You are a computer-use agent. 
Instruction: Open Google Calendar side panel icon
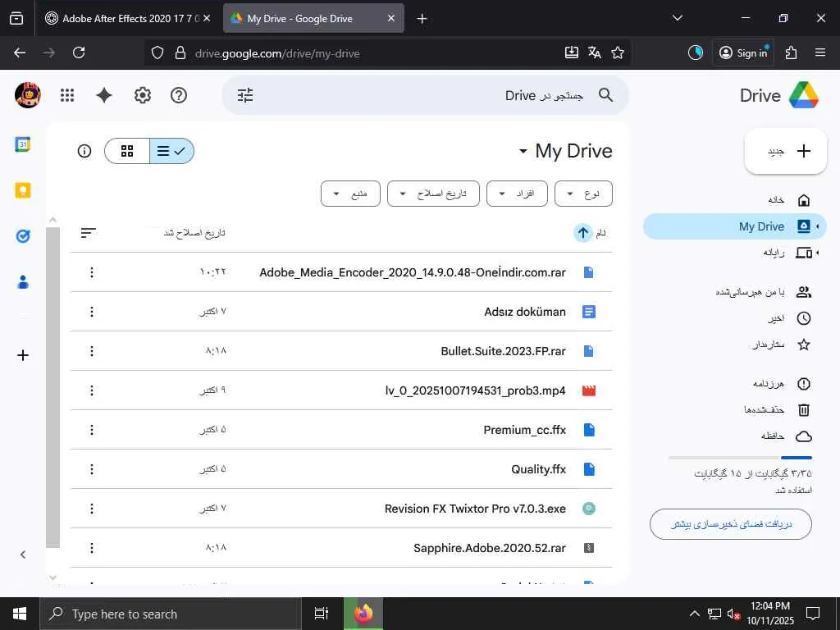[x=22, y=144]
